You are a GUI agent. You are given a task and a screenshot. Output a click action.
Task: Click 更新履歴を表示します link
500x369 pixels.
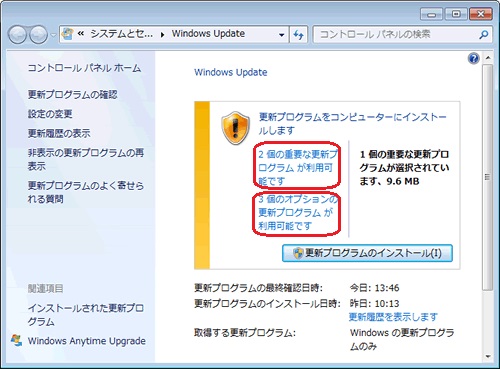[x=393, y=317]
